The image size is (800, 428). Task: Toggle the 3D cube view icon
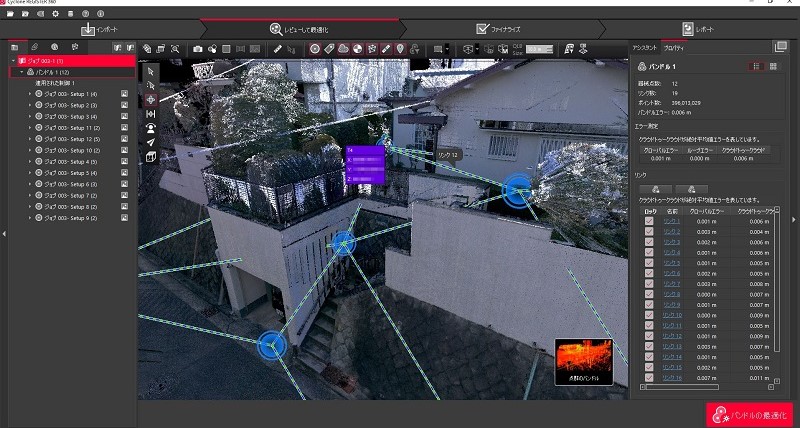(151, 157)
